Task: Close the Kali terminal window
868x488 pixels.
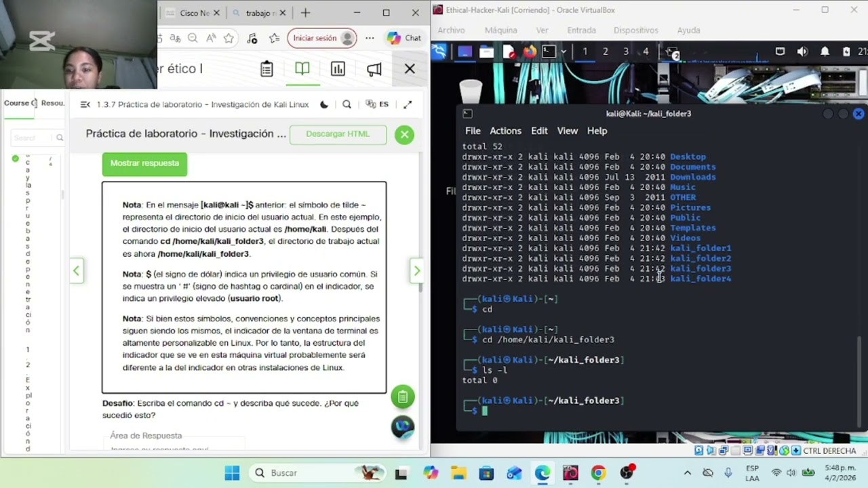Action: tap(859, 114)
